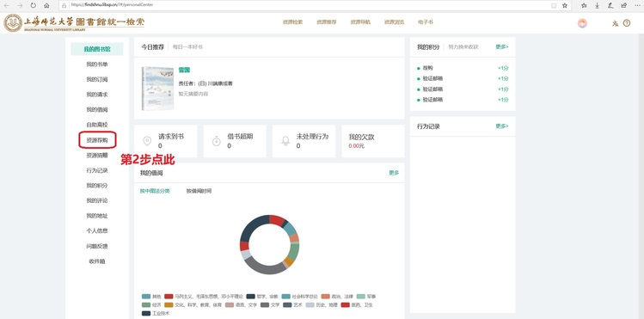Open 资源浏览 in top navigation

(x=395, y=22)
